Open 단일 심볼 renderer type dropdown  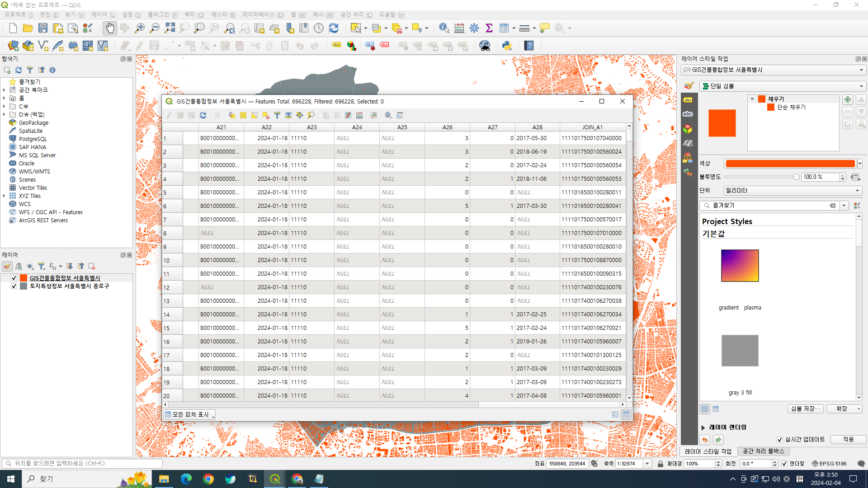pyautogui.click(x=783, y=86)
